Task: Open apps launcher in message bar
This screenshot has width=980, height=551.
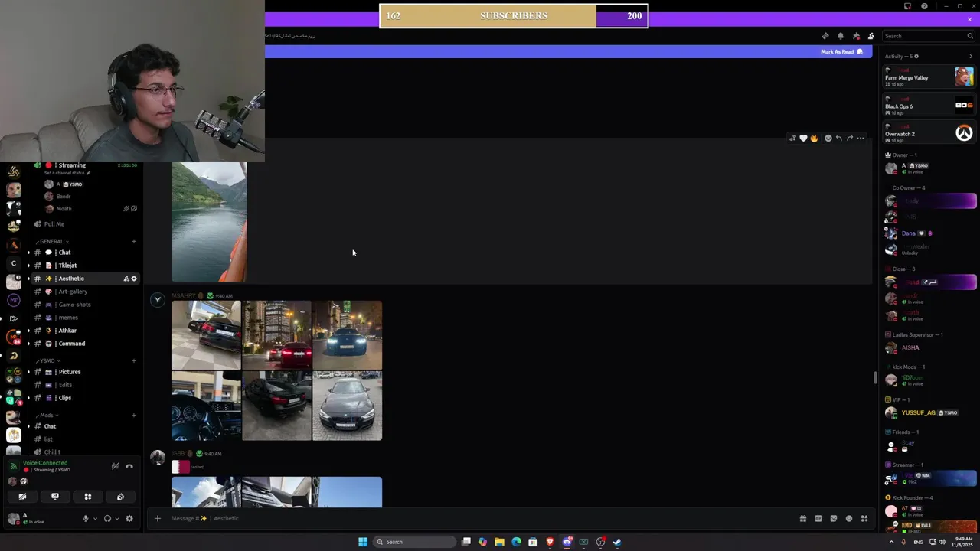Action: [864, 518]
